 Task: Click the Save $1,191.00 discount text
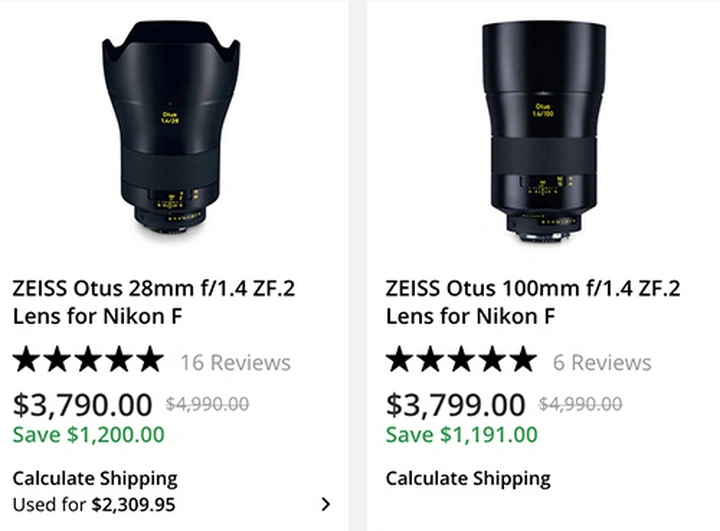[461, 434]
